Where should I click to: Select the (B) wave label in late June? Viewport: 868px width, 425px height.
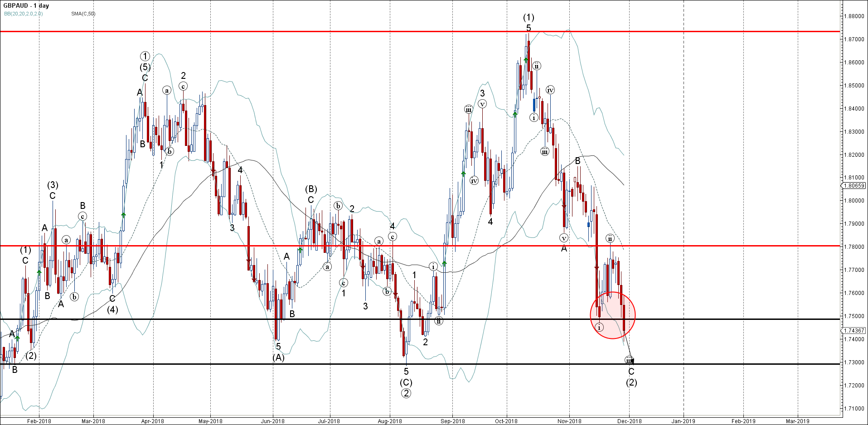[311, 189]
